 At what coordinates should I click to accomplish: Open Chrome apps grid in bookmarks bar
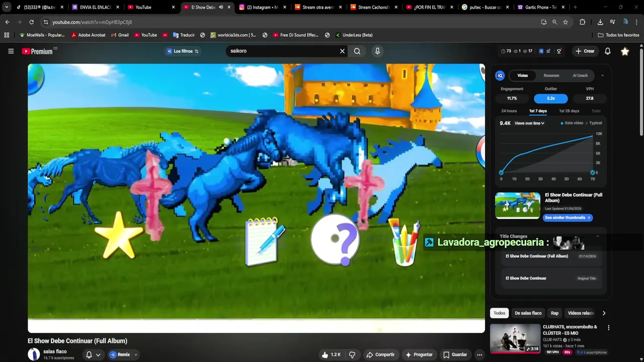pos(7,35)
